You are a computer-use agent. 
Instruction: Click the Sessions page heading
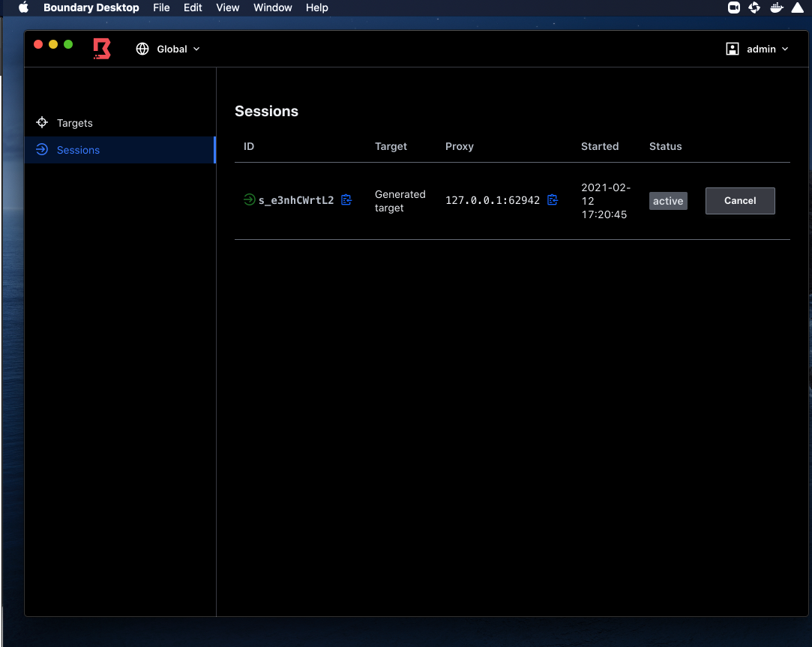click(x=266, y=112)
